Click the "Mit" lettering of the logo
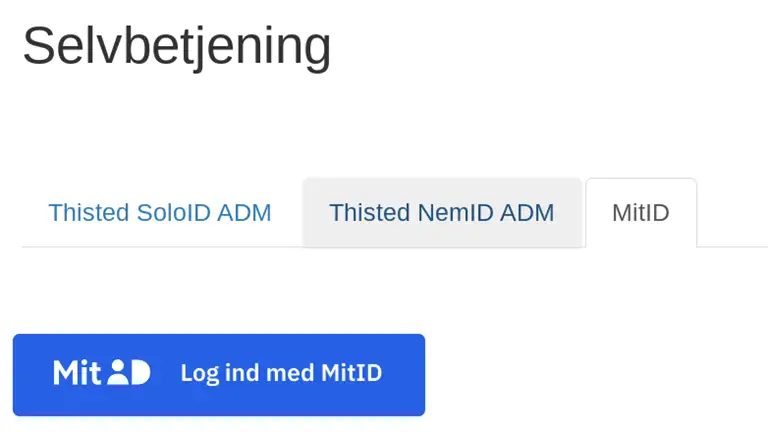 [77, 374]
